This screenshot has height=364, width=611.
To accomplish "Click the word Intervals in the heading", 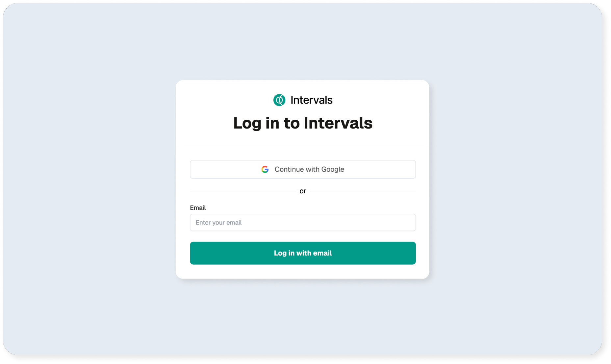I will coord(338,123).
